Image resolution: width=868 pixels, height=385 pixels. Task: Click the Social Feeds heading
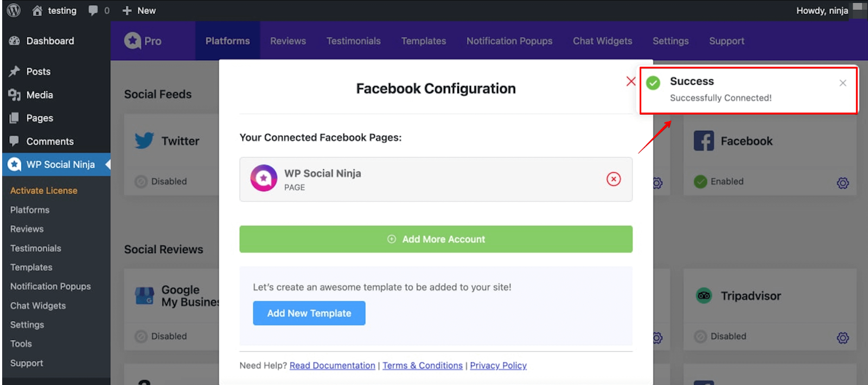(x=158, y=94)
